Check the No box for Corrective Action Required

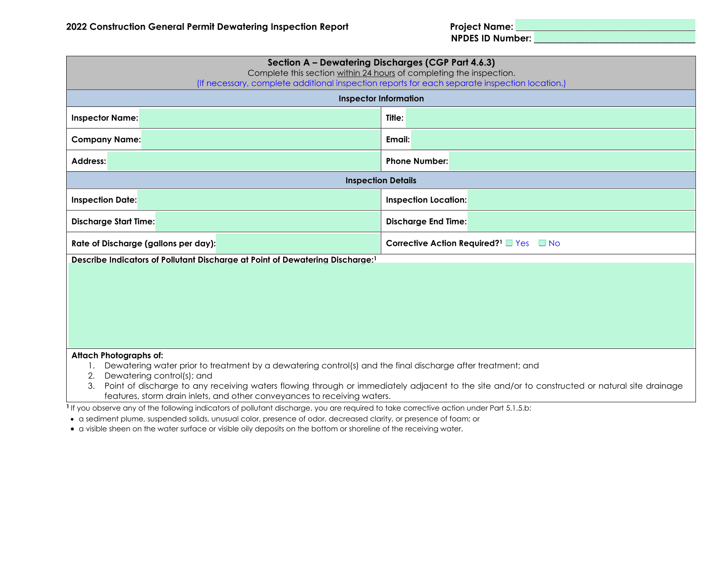pos(542,243)
